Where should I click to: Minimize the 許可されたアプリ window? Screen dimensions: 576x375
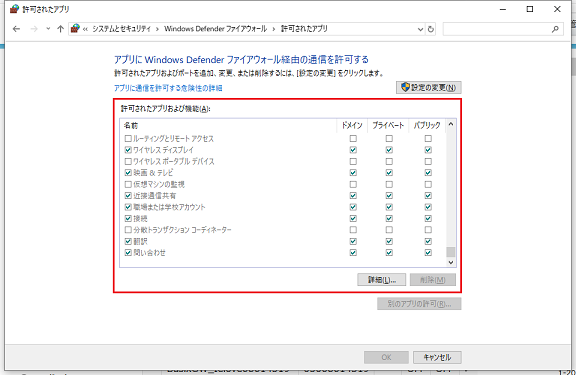tap(503, 9)
